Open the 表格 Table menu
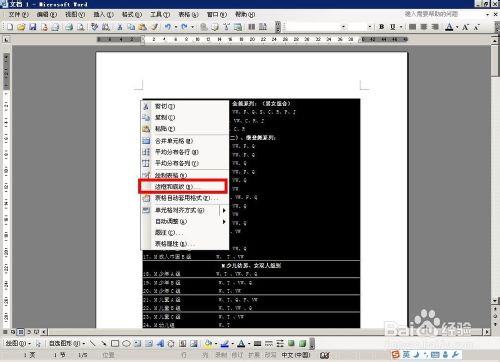 click(188, 15)
